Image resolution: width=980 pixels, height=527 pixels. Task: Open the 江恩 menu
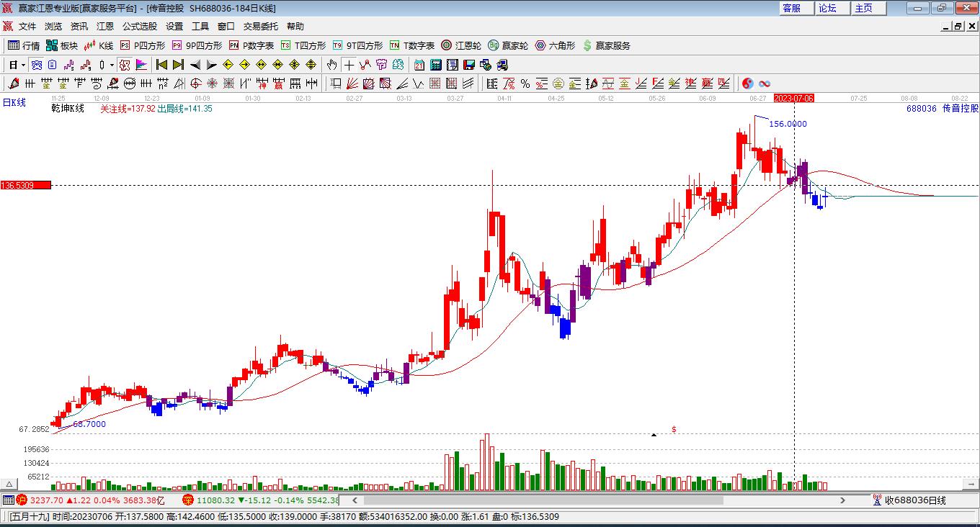point(105,27)
